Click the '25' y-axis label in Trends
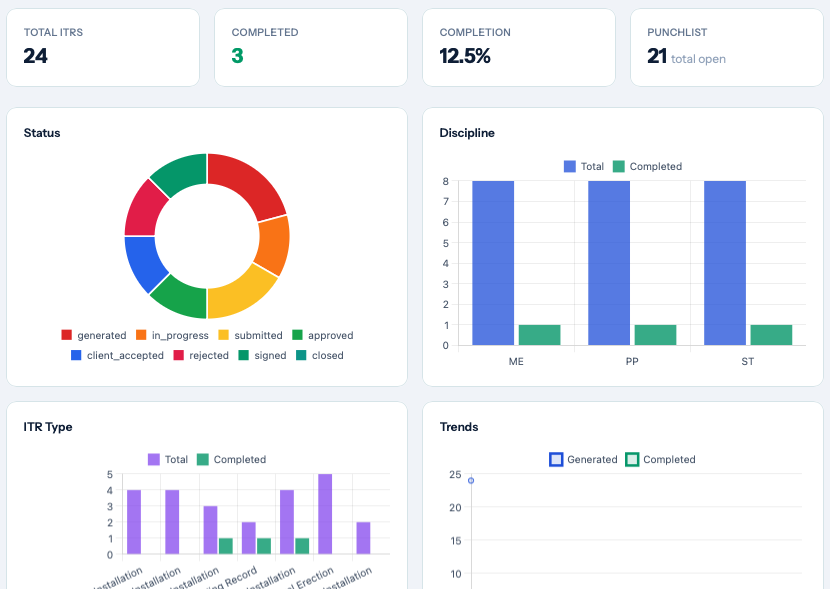The image size is (830, 589). click(455, 475)
